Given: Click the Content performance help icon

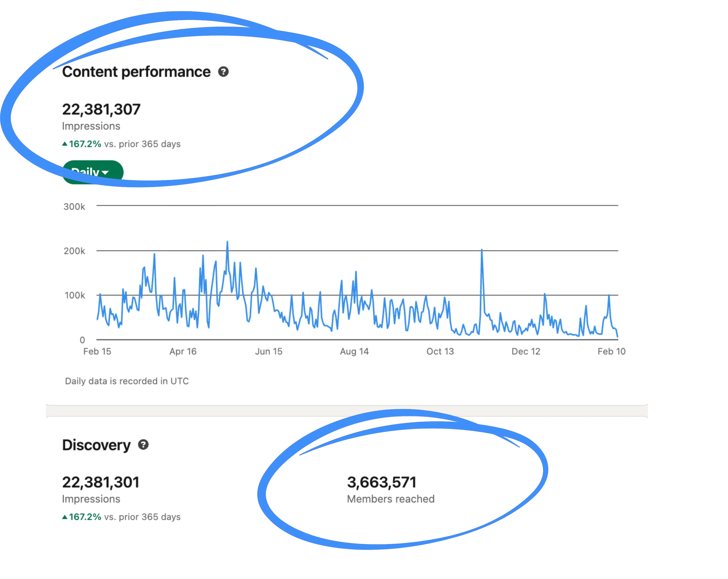Looking at the screenshot, I should coord(223,72).
